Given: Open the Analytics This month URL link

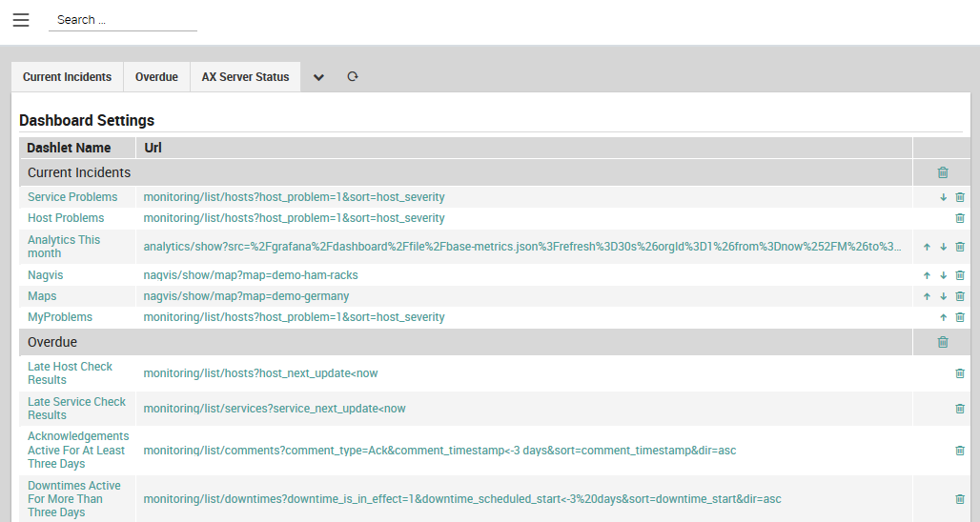Looking at the screenshot, I should pyautogui.click(x=522, y=247).
